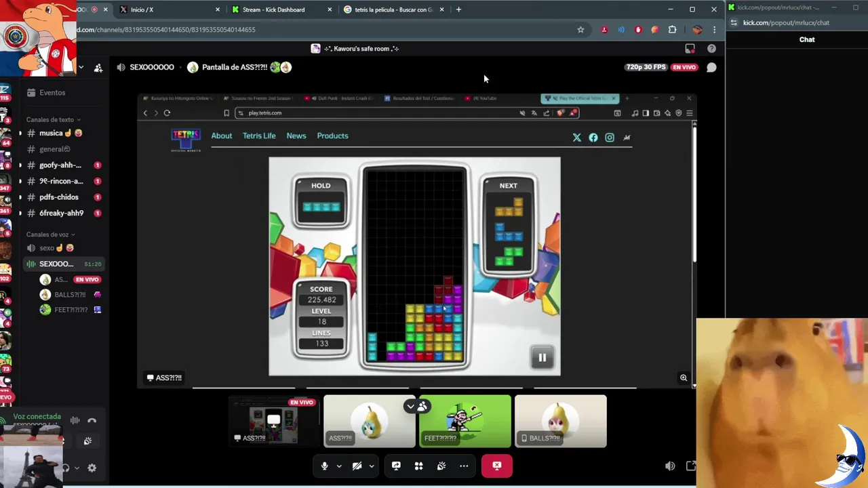Click Products link on streamed Tetris page
Viewport: 868px width, 488px height.
pyautogui.click(x=332, y=136)
